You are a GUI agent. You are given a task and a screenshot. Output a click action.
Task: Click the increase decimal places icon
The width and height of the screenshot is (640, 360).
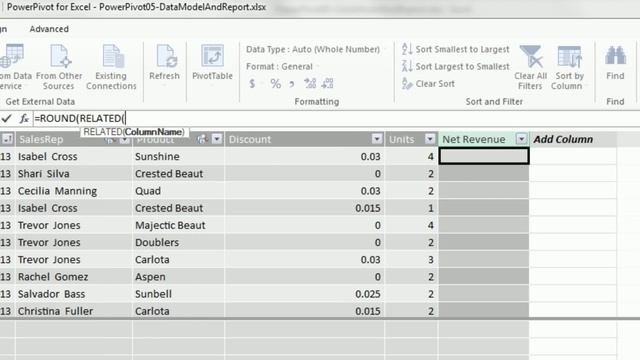tap(310, 83)
